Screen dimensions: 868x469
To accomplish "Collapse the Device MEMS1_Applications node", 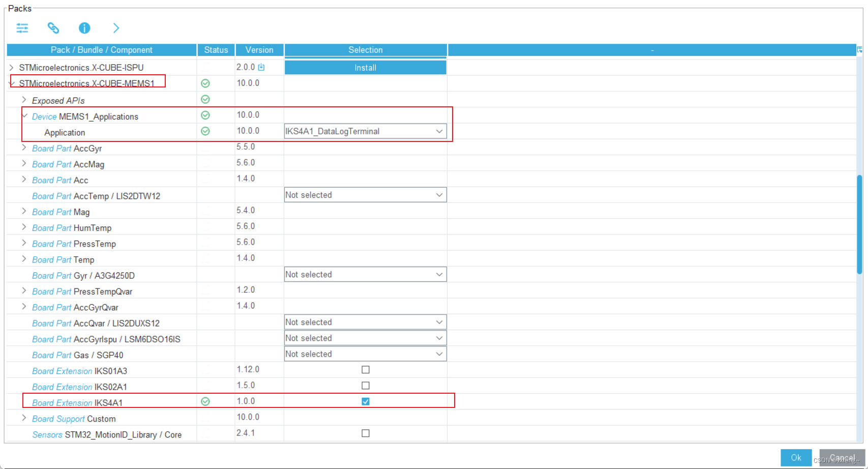I will 24,115.
